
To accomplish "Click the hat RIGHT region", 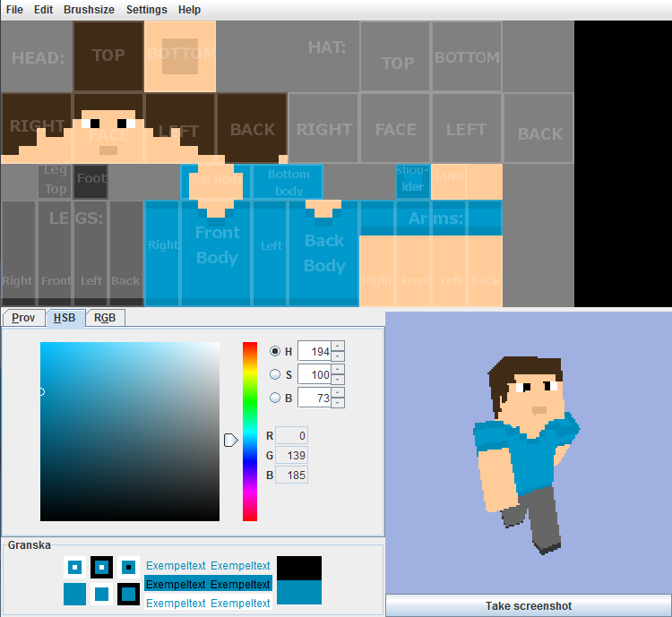I will point(323,128).
